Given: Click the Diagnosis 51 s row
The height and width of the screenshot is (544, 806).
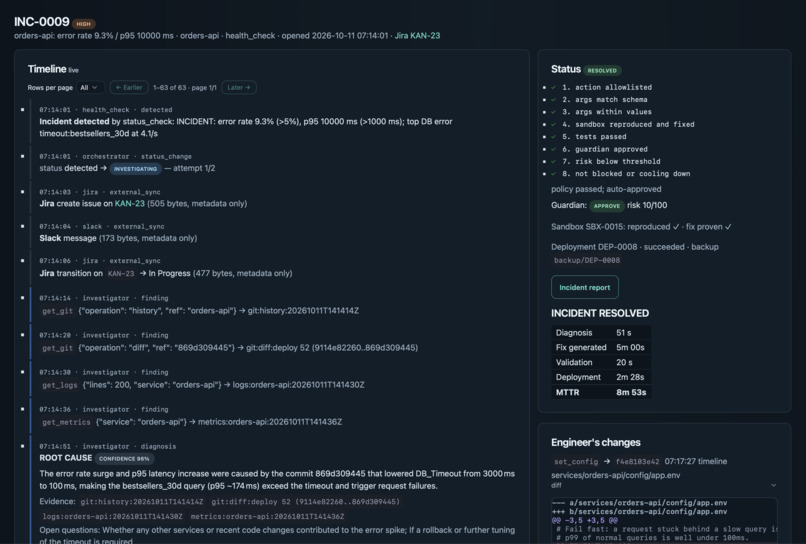Looking at the screenshot, I should [x=601, y=333].
